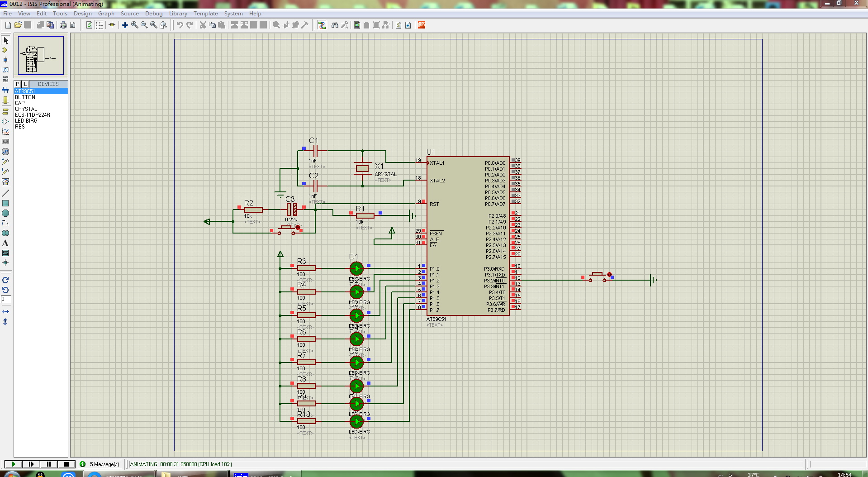Select the Component Mode tool
Image resolution: width=868 pixels, height=477 pixels.
5,50
